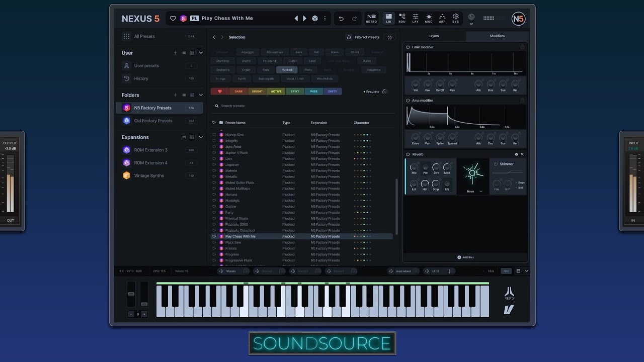Open the ARP arpeggiator view
The height and width of the screenshot is (362, 644).
tap(442, 19)
